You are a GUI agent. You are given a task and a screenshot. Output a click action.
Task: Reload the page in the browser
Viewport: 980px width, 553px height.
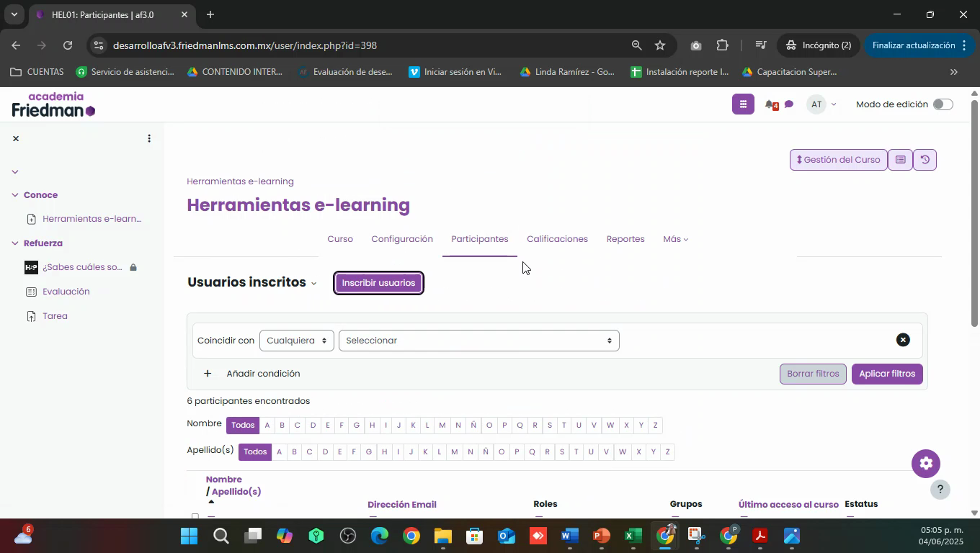(68, 45)
